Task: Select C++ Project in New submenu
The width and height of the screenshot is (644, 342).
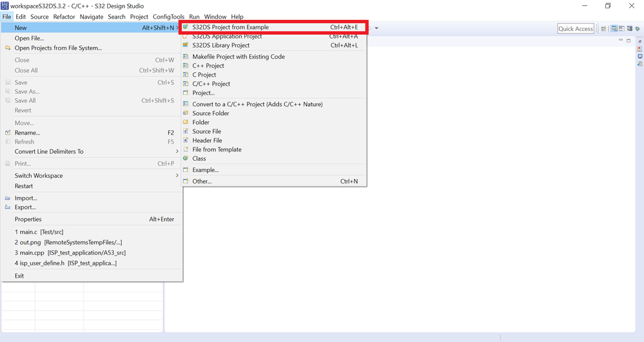Action: pos(273,66)
